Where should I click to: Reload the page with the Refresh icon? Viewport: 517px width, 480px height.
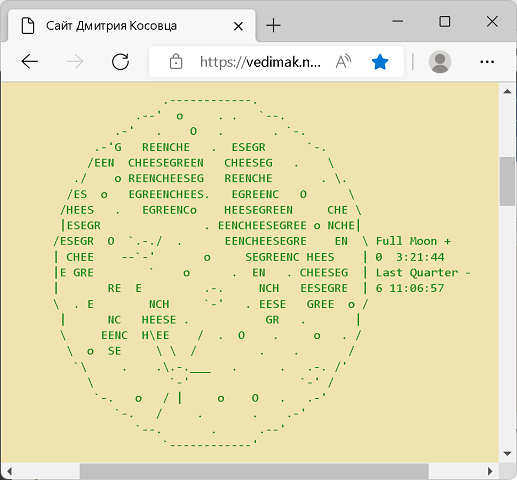pos(120,62)
